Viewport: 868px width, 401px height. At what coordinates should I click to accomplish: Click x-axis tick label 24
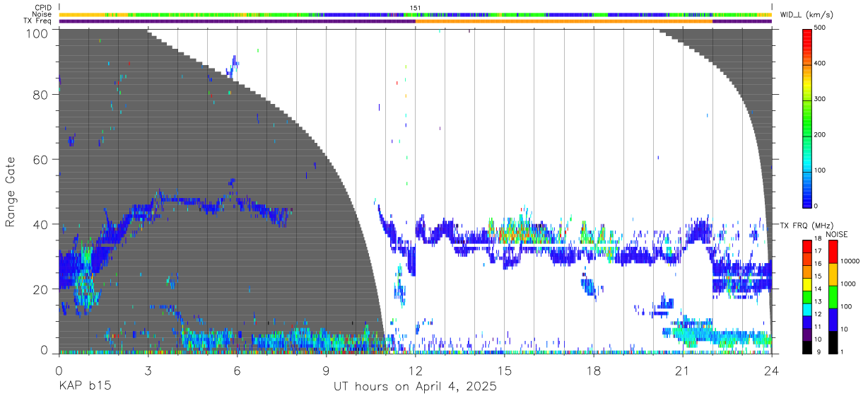pos(772,371)
